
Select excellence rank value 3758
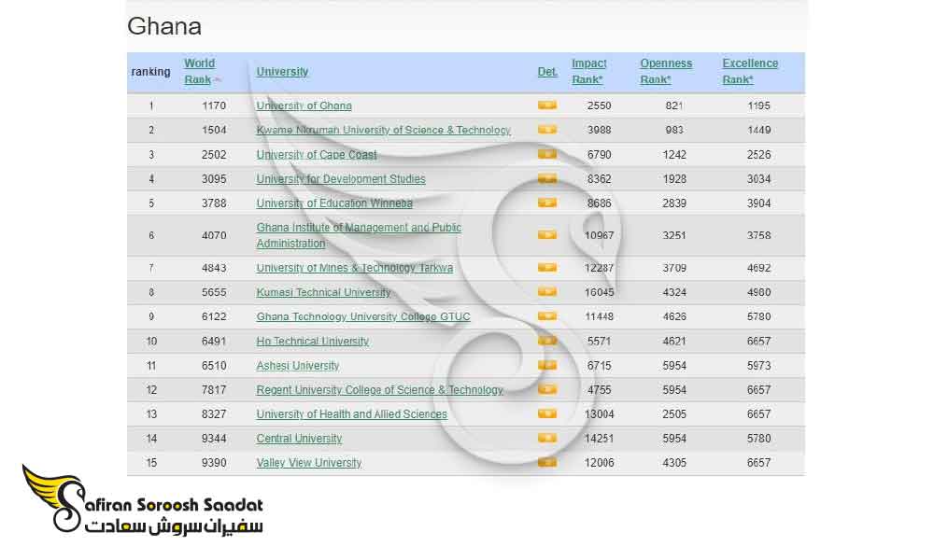(x=758, y=235)
